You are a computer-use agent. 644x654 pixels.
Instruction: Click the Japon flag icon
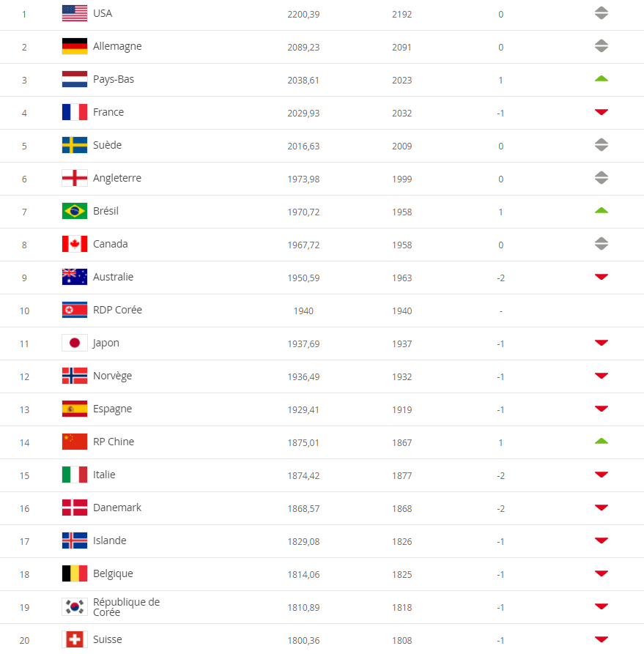tap(75, 343)
